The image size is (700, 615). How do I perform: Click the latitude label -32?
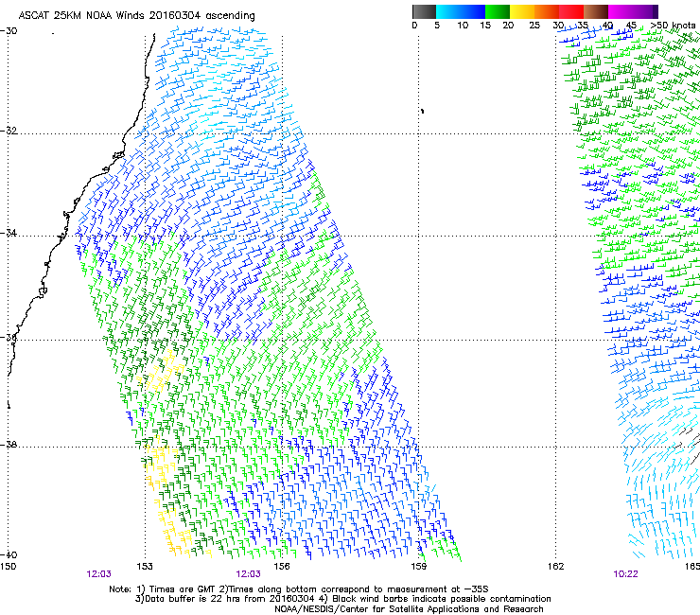point(9,131)
